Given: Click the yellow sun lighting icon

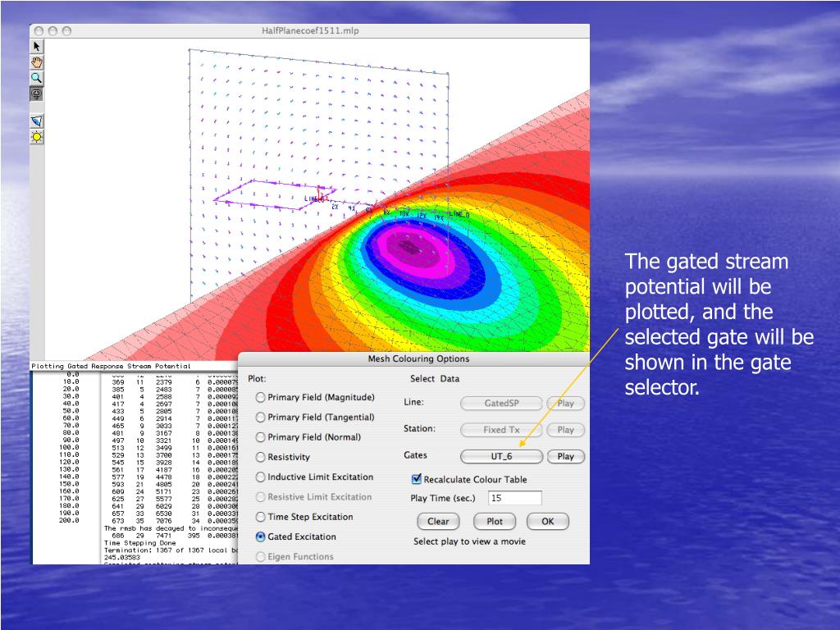Looking at the screenshot, I should (36, 137).
